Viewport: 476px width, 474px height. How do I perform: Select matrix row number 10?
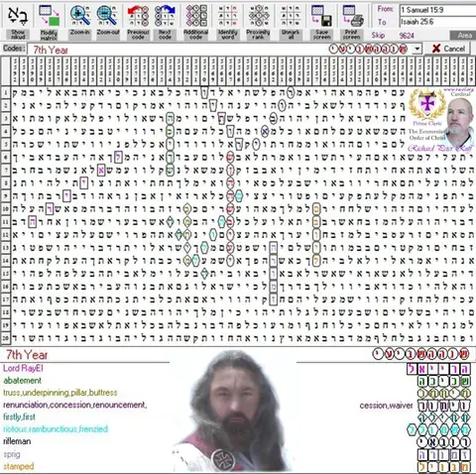pyautogui.click(x=6, y=209)
